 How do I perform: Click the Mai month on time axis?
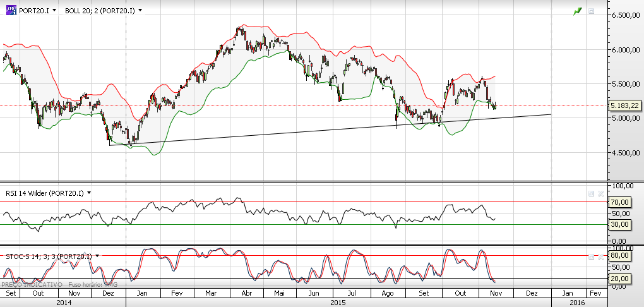coord(278,294)
